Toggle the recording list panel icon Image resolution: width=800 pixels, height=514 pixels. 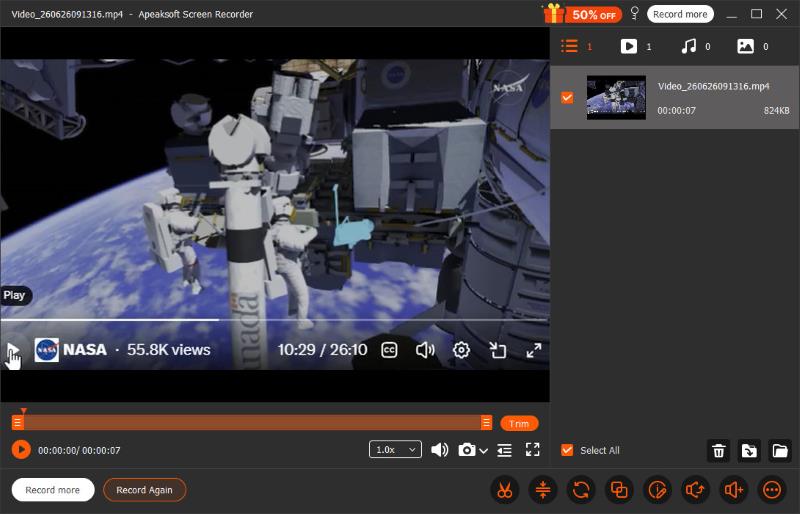504,450
